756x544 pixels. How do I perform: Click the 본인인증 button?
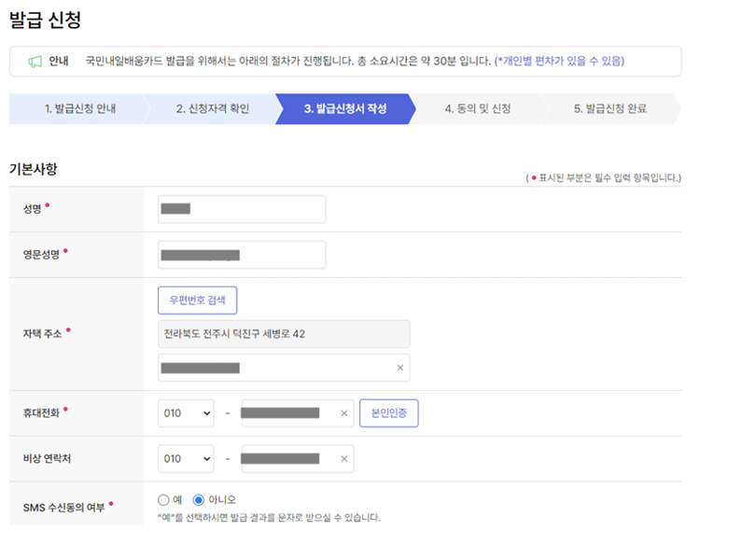coord(388,413)
